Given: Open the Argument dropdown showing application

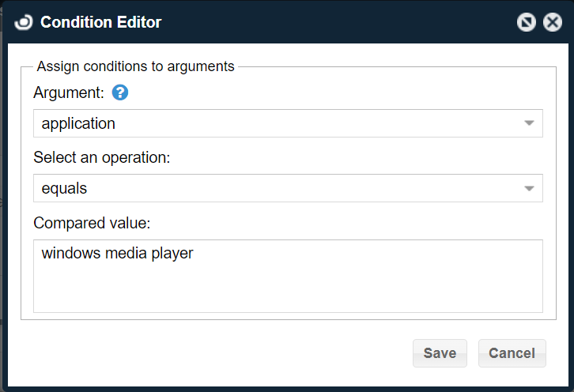Looking at the screenshot, I should pos(277,123).
